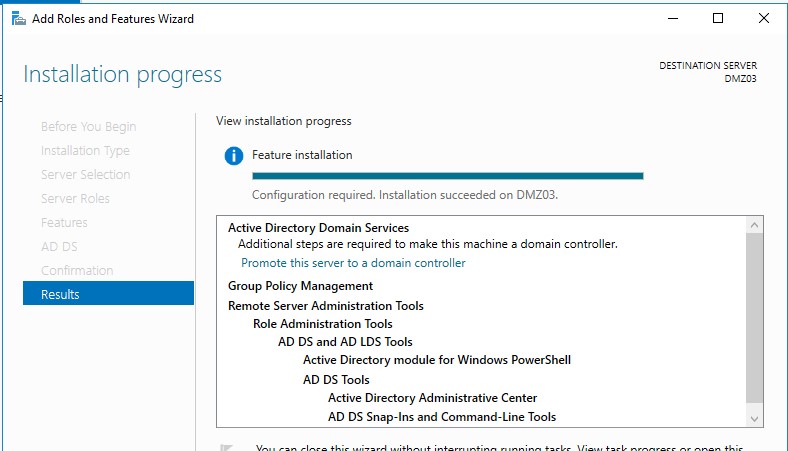Click the results list scroll down arrow
The image size is (788, 451).
point(754,419)
